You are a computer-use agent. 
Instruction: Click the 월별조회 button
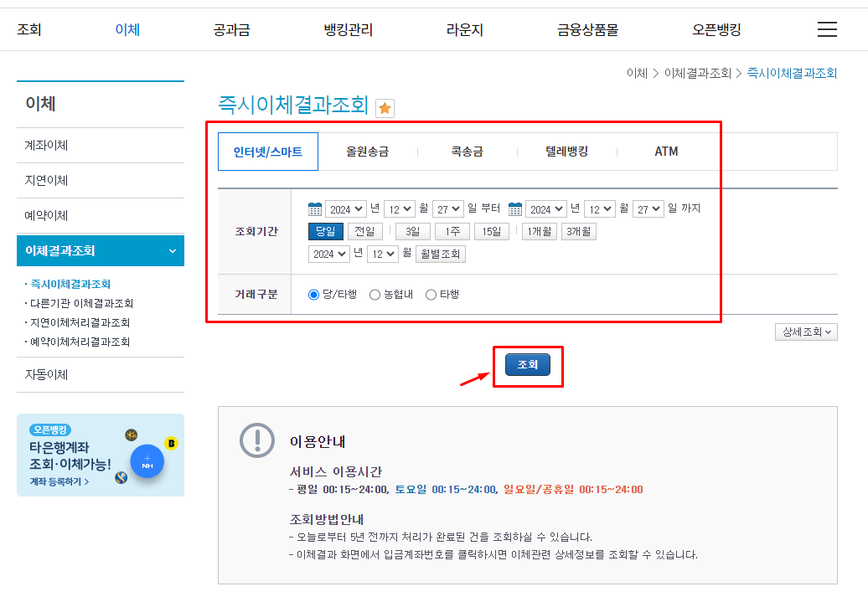pyautogui.click(x=441, y=254)
